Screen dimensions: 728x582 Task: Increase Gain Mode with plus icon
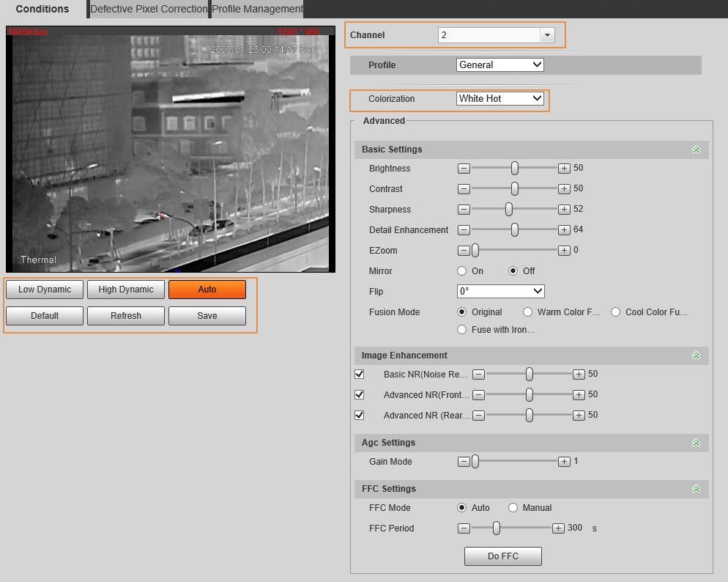(564, 461)
